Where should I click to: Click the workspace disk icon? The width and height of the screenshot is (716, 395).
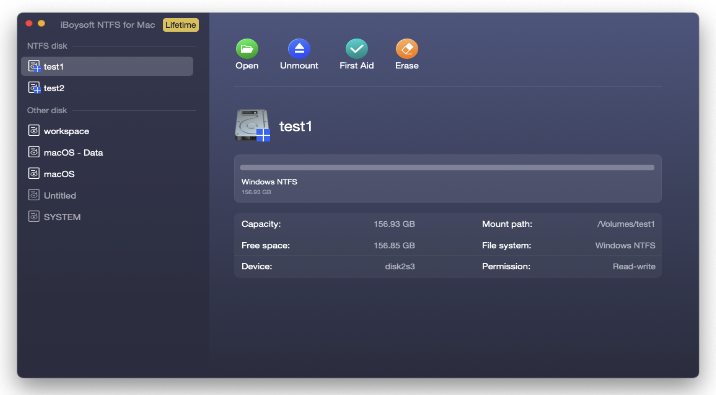tap(34, 131)
